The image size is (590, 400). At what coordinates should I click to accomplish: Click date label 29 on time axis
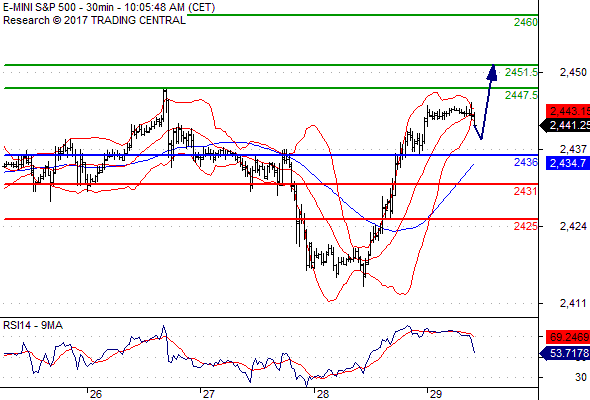pyautogui.click(x=435, y=394)
